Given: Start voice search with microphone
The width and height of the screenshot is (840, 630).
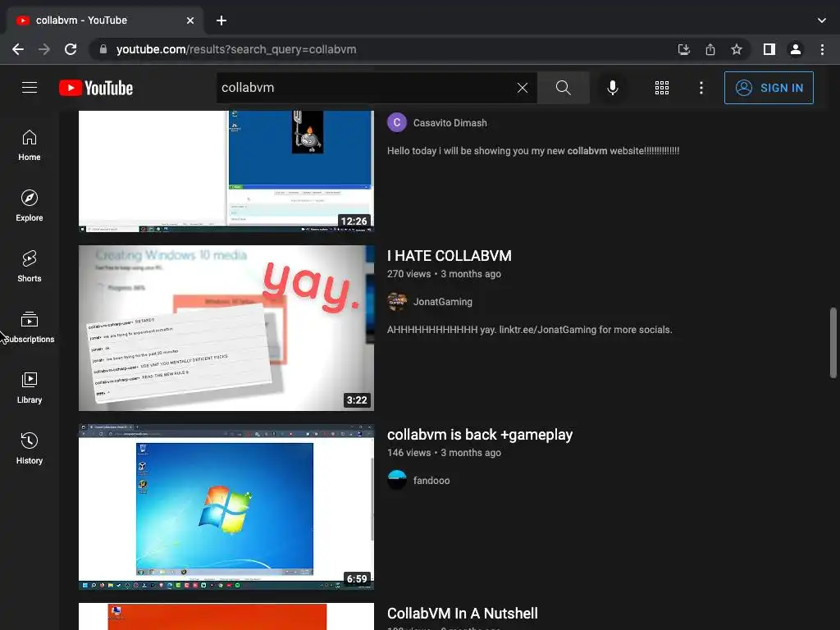Looking at the screenshot, I should (612, 88).
